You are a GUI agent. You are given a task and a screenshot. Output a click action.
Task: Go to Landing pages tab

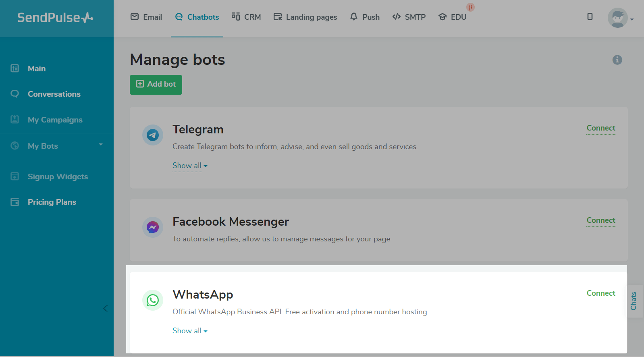305,17
